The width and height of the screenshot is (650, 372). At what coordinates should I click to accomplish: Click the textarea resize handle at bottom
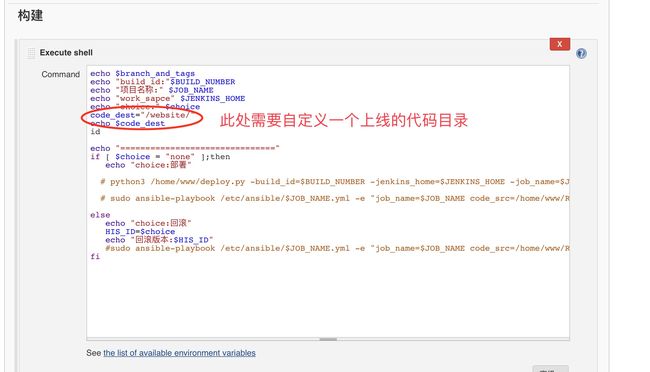tap(328, 339)
